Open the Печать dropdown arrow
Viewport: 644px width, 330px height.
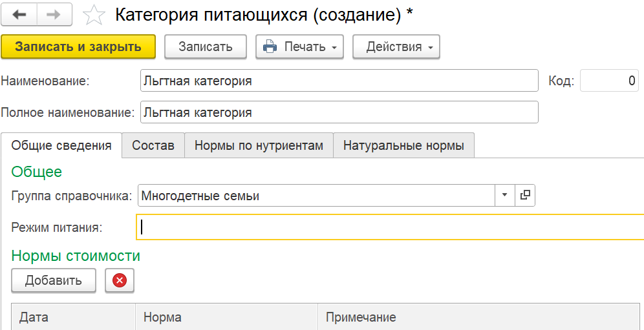[x=334, y=47]
